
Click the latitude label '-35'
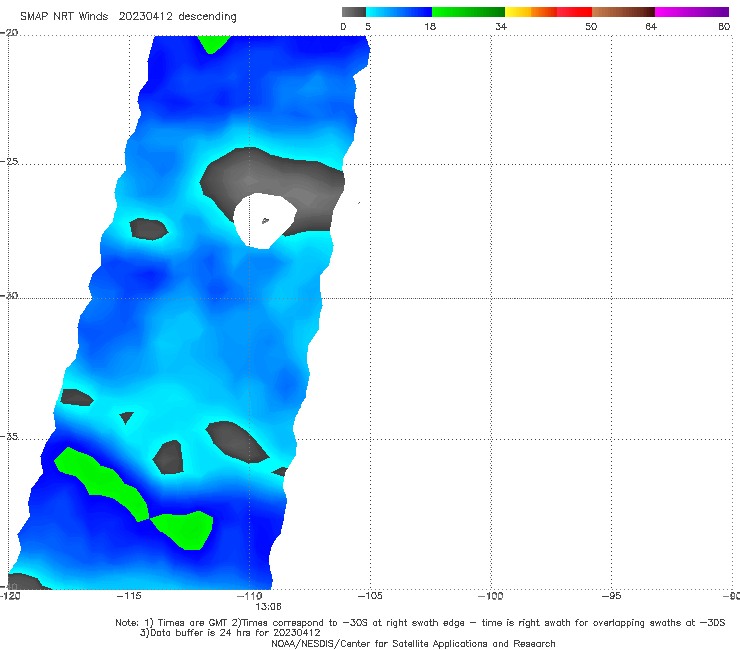pos(9,436)
